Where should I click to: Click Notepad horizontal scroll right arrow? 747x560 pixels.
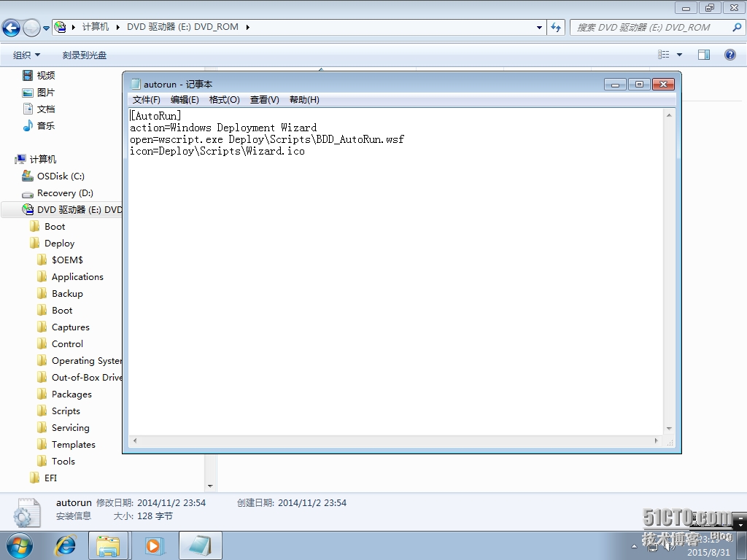coord(656,441)
